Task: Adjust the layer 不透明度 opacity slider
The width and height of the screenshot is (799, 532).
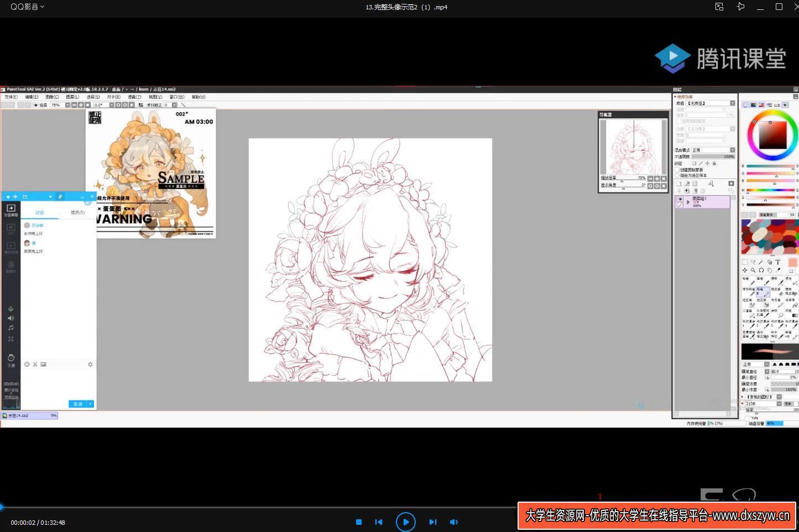Action: (713, 156)
